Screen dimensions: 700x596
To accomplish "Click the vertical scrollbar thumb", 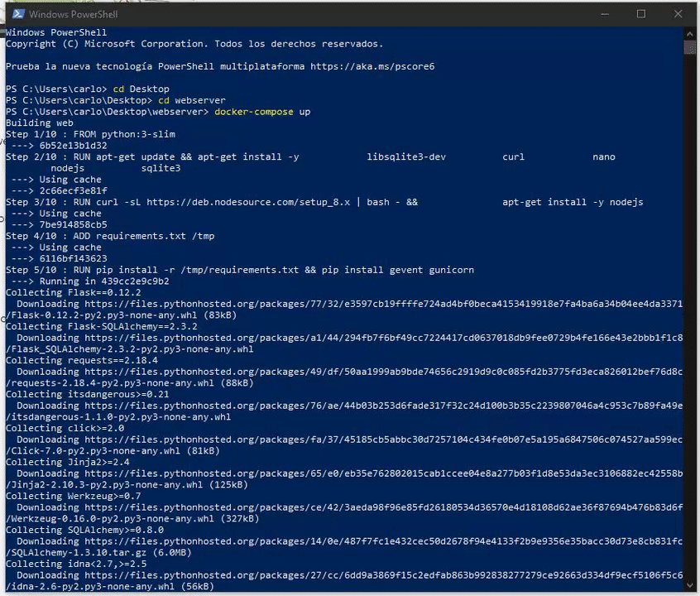I will pos(690,47).
